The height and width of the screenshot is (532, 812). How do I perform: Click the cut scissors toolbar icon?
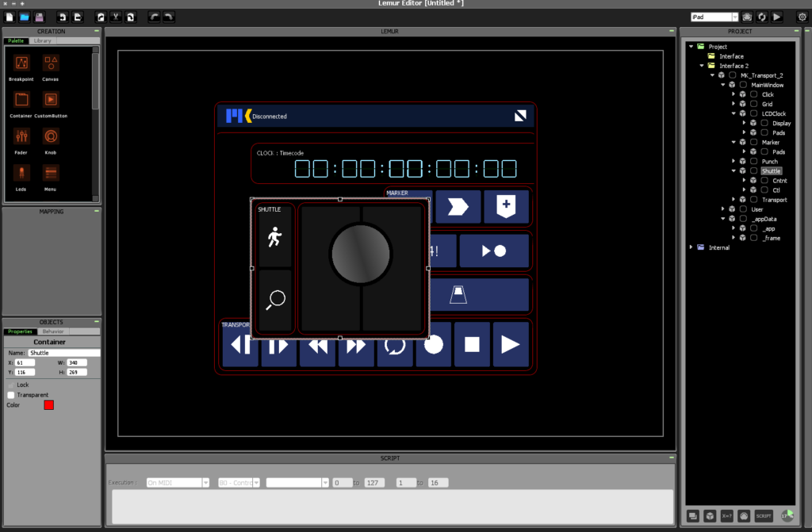(116, 17)
